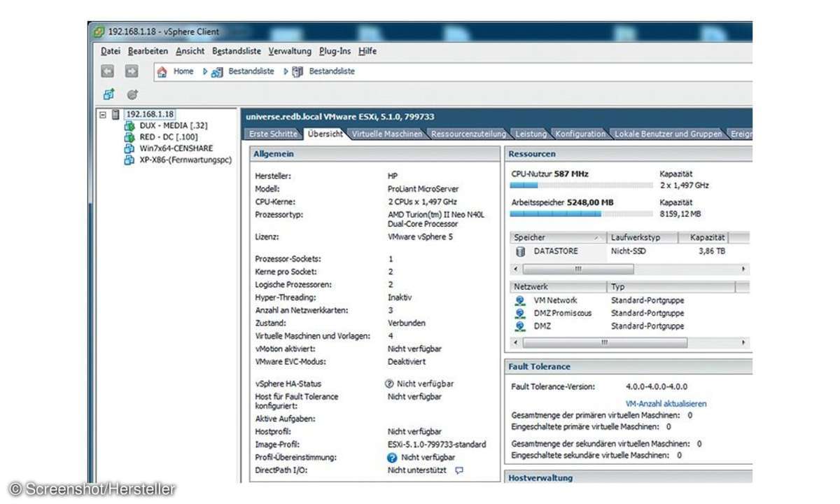Click the navigate forward arrow button
Image resolution: width=840 pixels, height=504 pixels.
coord(131,71)
